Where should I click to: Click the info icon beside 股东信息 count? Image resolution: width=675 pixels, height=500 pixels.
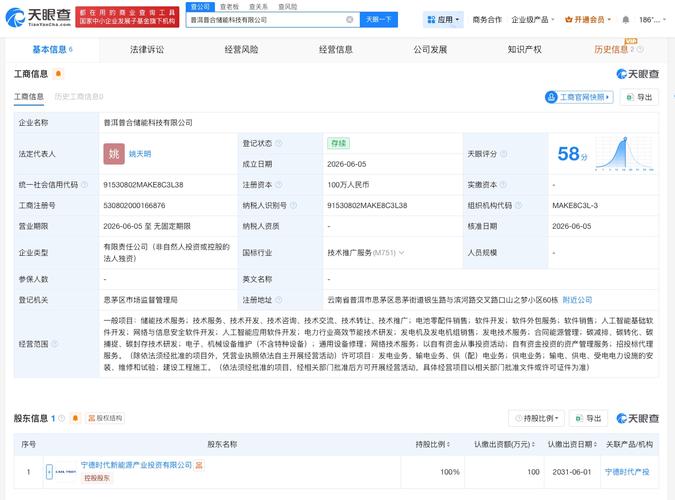[62, 418]
